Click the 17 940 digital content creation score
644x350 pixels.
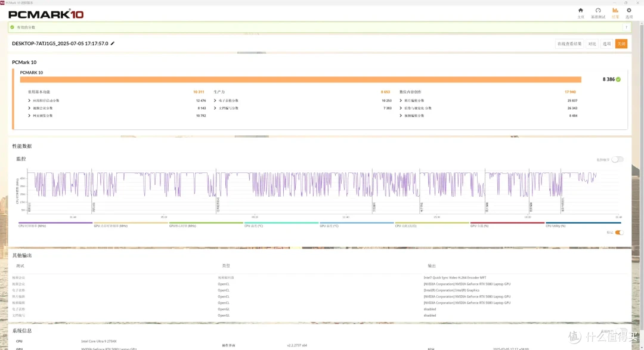coord(570,92)
